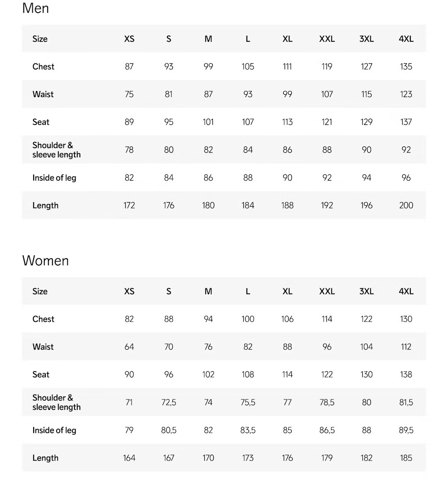The height and width of the screenshot is (479, 448).
Task: Click Men Length value 200
Action: click(x=406, y=205)
